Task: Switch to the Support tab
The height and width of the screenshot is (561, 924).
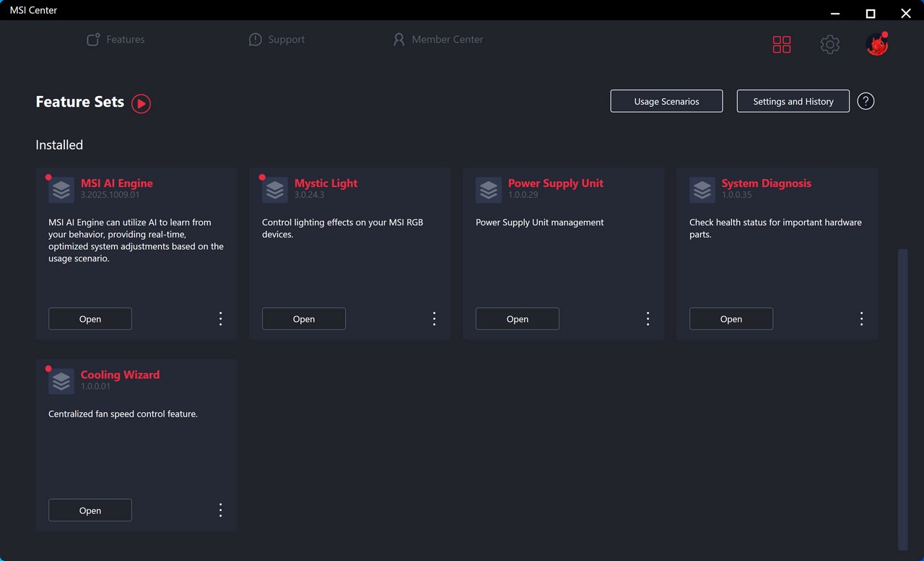Action: [276, 40]
